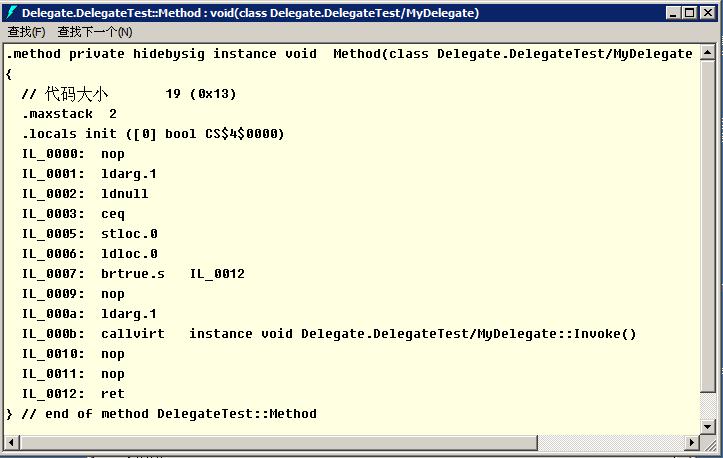Open the 查找(F) menu
The image size is (723, 458).
click(x=26, y=32)
